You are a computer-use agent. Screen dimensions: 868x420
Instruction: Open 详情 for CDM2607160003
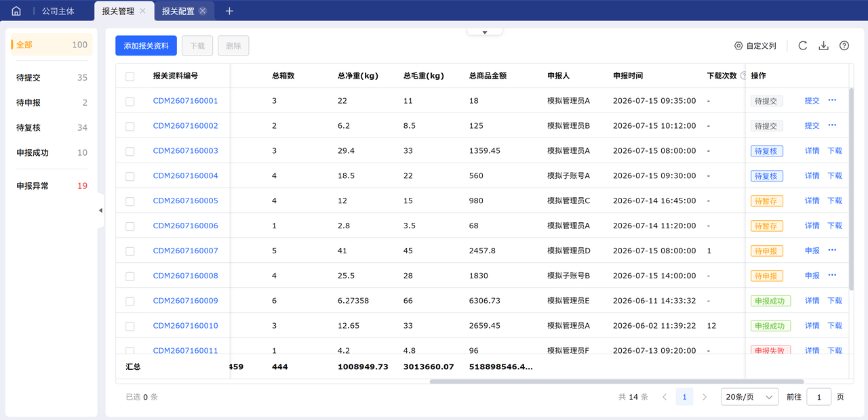point(812,150)
